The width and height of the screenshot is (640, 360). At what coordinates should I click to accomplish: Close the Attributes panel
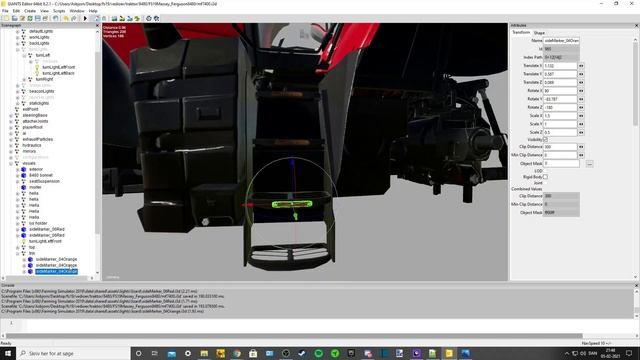point(636,25)
